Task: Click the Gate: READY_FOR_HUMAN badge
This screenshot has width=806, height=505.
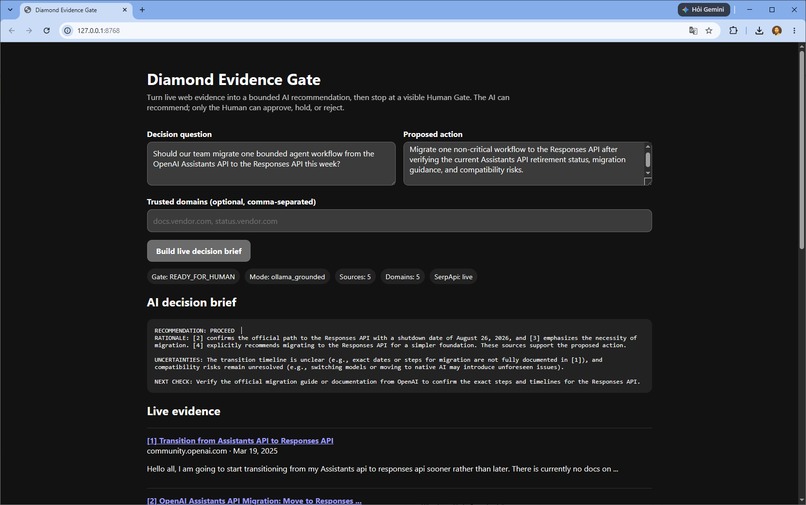Action: pyautogui.click(x=193, y=277)
